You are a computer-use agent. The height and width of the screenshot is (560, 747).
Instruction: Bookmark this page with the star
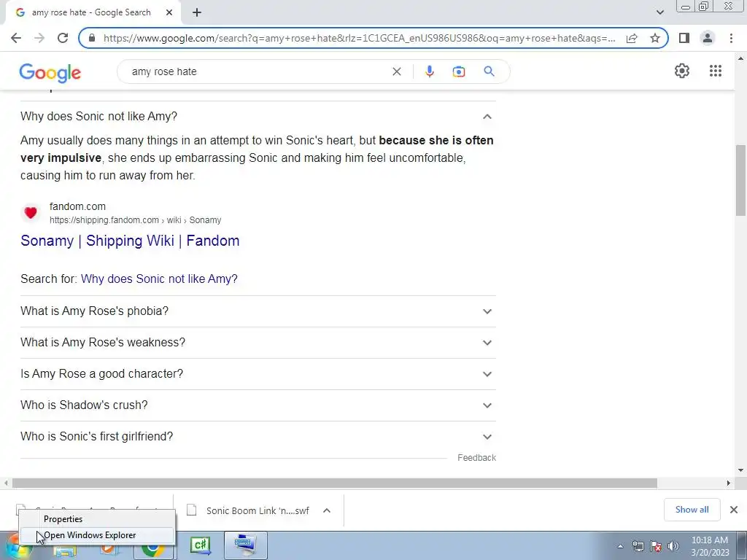[655, 38]
